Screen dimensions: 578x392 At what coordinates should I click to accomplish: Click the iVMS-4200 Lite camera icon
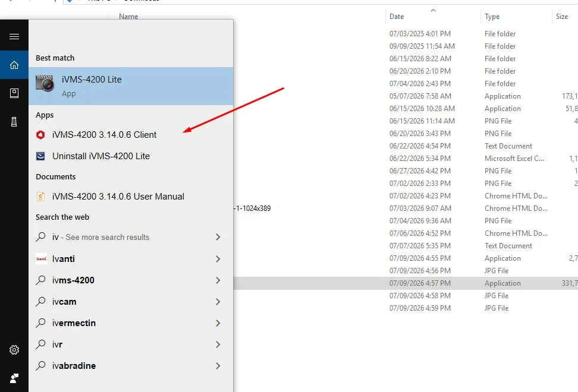[x=45, y=83]
